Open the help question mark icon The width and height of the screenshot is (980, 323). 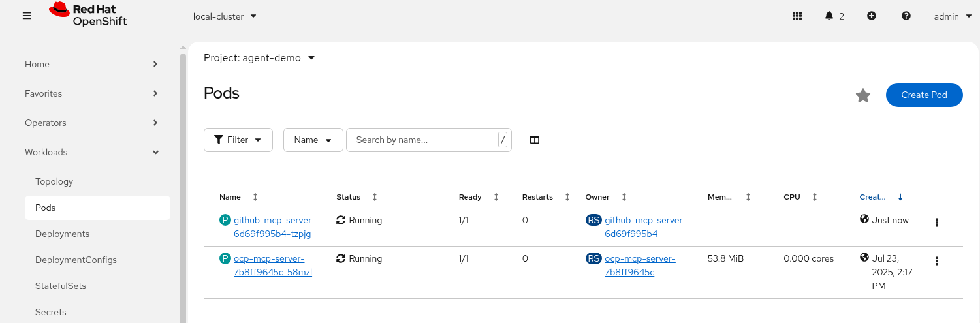point(906,16)
